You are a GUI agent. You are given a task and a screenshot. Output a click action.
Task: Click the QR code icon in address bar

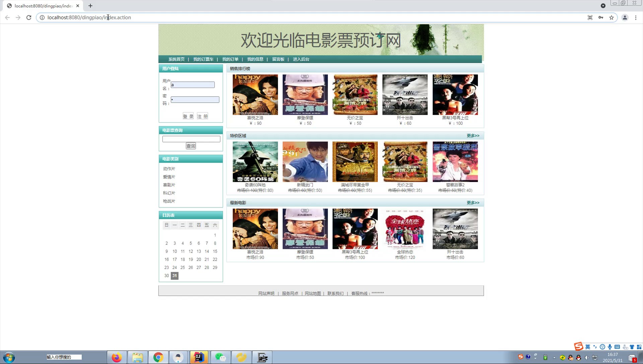590,17
